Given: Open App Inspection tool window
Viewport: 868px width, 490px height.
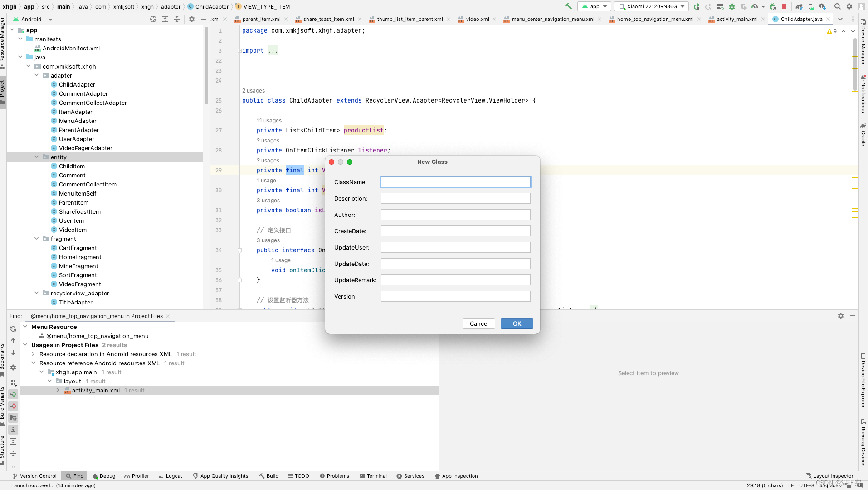Looking at the screenshot, I should pos(456,476).
